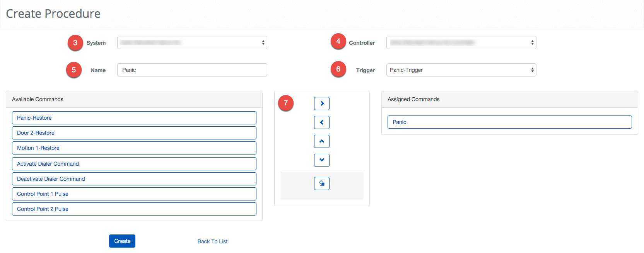Click the left arrow to unassign command
The image size is (644, 253).
coord(321,122)
